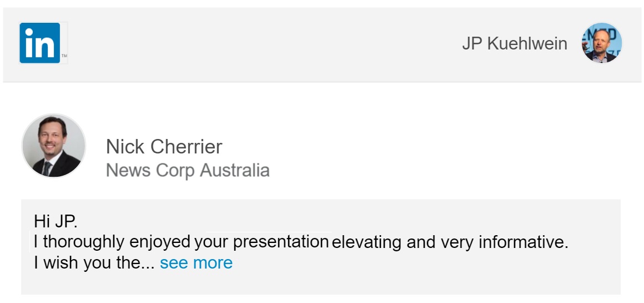Open Nick Cherrier's name link

[164, 147]
